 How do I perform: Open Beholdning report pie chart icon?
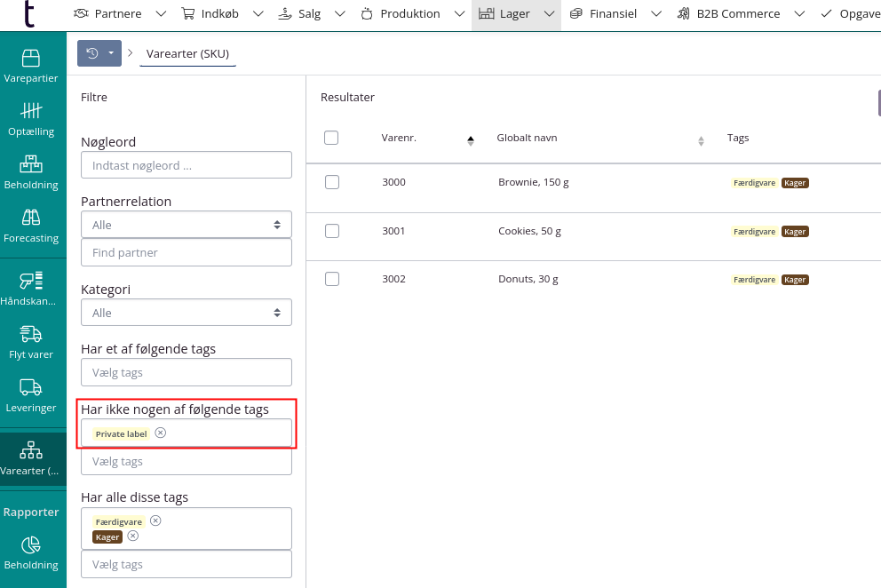pos(31,544)
